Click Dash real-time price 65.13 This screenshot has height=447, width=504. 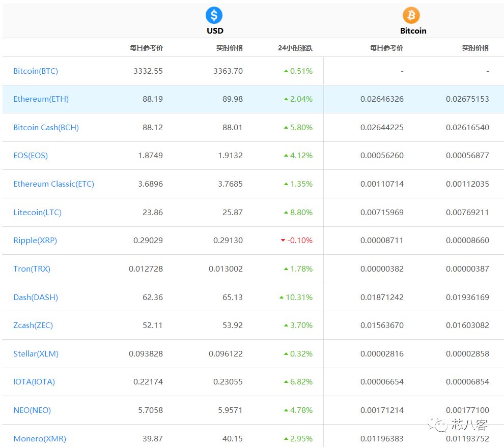(233, 297)
